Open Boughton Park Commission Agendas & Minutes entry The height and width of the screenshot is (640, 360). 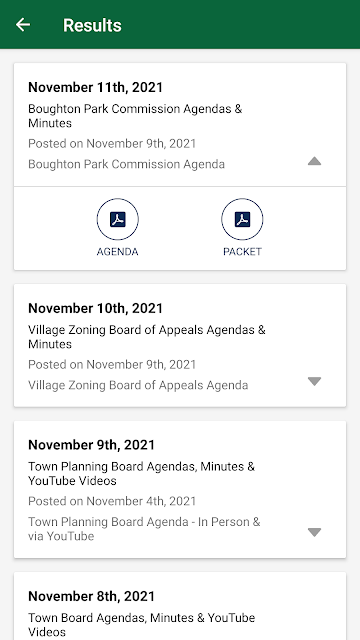(135, 116)
